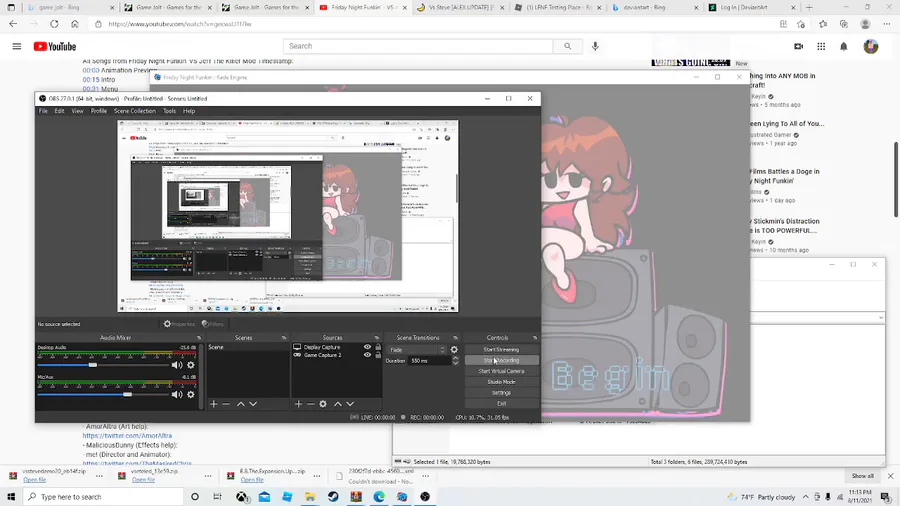900x506 pixels.
Task: Toggle lock on Game Capture 2 source
Action: click(x=378, y=355)
